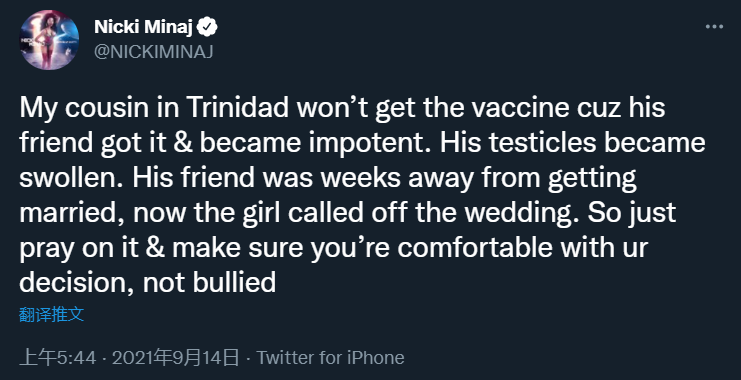Click the word comfortable in the tweet
This screenshot has height=380, width=741.
click(x=474, y=248)
